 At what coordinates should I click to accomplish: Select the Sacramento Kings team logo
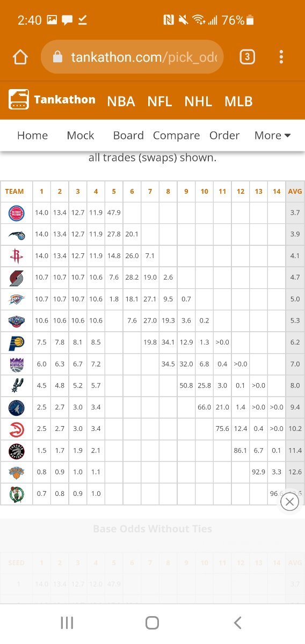pos(16,364)
